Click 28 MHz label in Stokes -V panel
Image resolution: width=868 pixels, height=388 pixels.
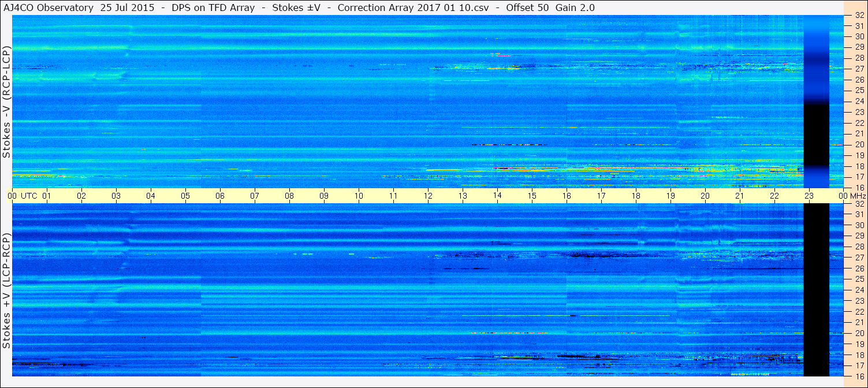tap(859, 58)
